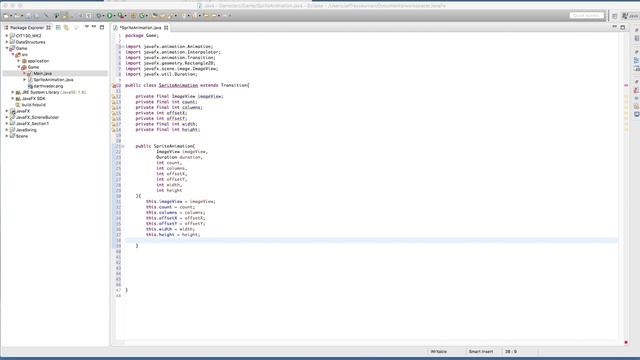This screenshot has height=360, width=640.
Task: Expand the JRE System Library node
Action: click(13, 92)
